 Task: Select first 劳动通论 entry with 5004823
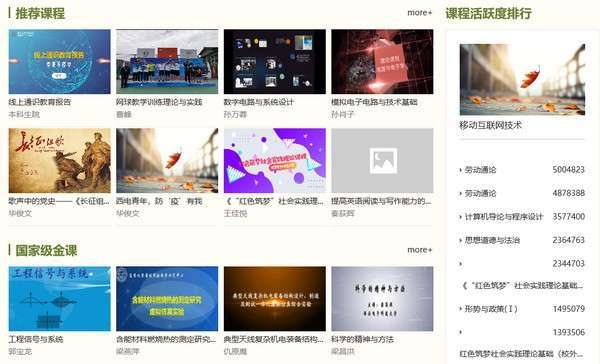click(x=522, y=170)
